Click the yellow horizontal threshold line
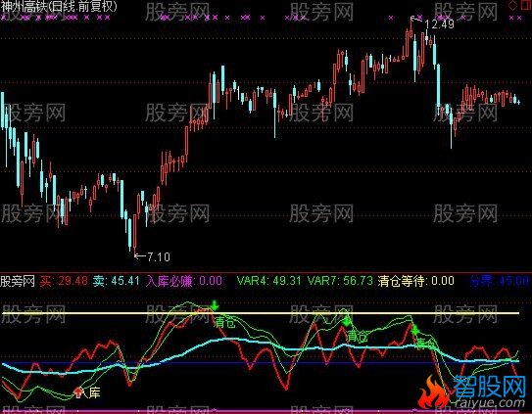The height and width of the screenshot is (414, 532). click(261, 313)
